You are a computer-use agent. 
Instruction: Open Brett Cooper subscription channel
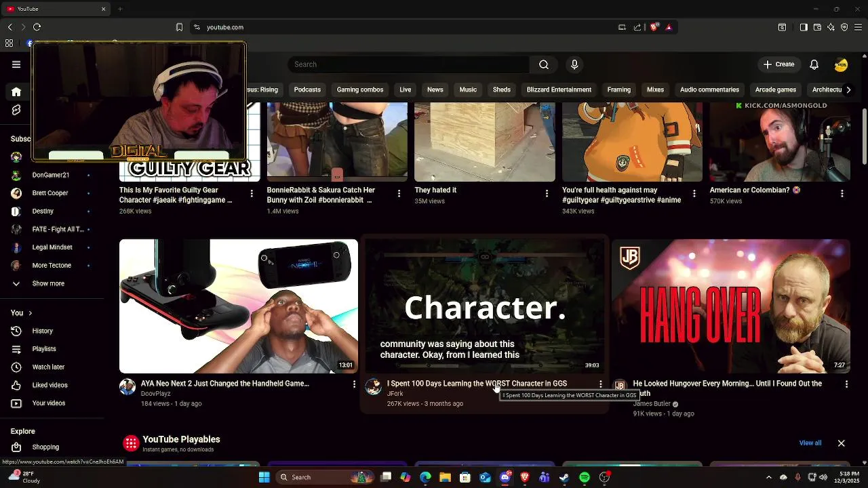(50, 193)
